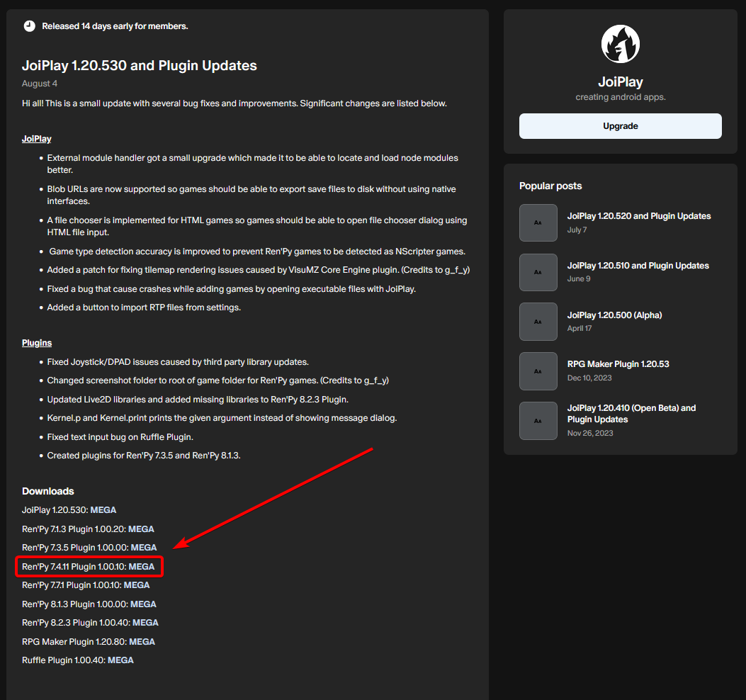746x700 pixels.
Task: Click bullet about Blob URLs now supported
Action: [252, 195]
